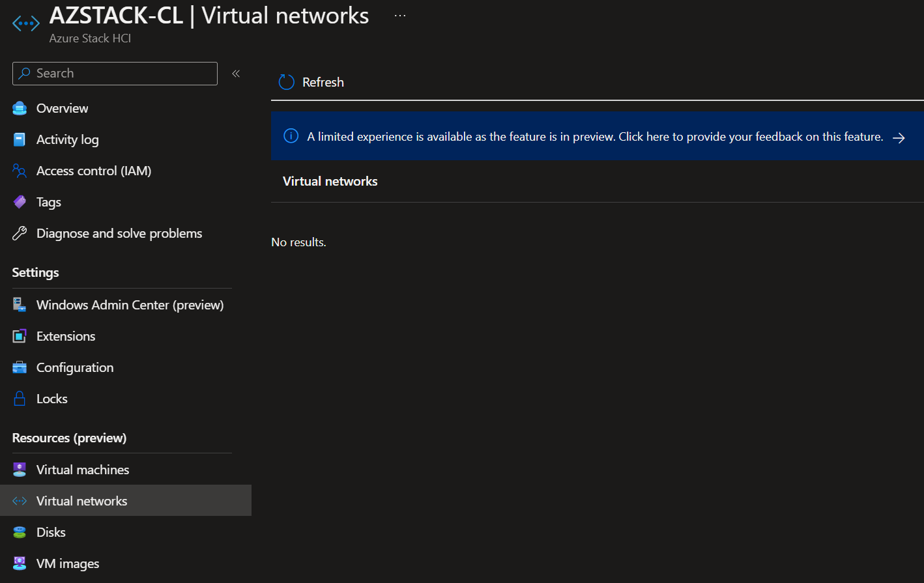Follow the feedback link arrow in the banner
Screen dimensions: 924x583
point(899,137)
